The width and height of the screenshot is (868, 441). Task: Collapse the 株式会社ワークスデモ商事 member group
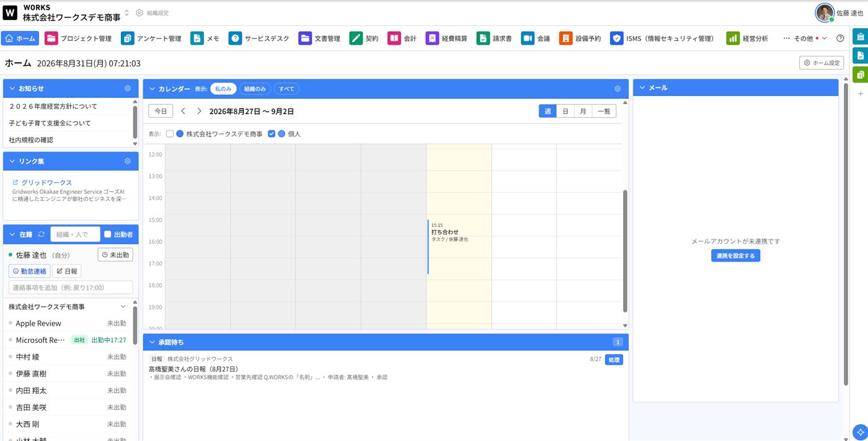(x=122, y=306)
